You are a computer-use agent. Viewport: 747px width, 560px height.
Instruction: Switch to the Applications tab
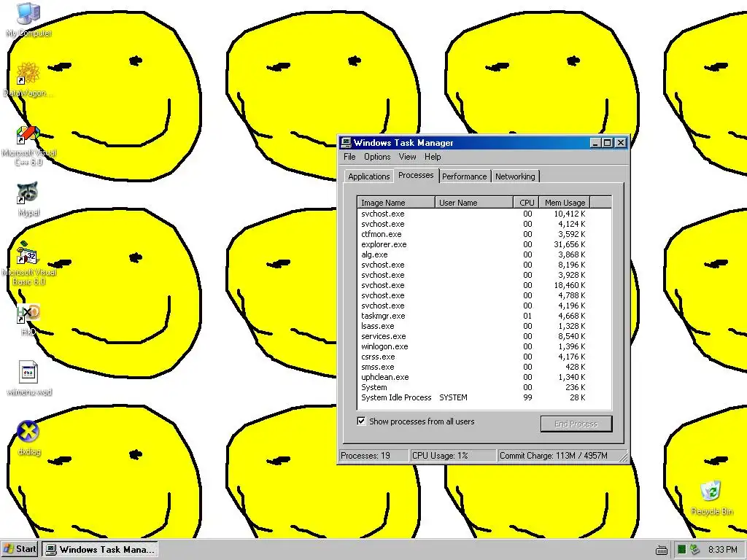[368, 176]
